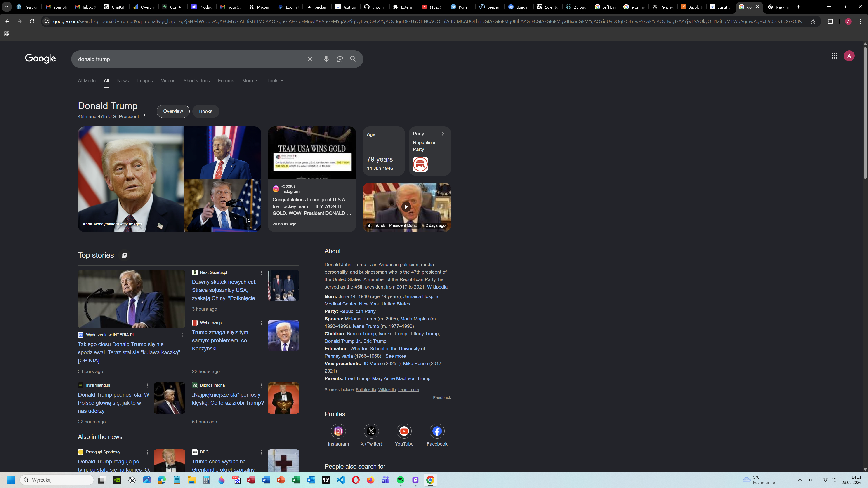Clear the search box with X icon
Viewport: 868px width, 488px height.
(310, 59)
